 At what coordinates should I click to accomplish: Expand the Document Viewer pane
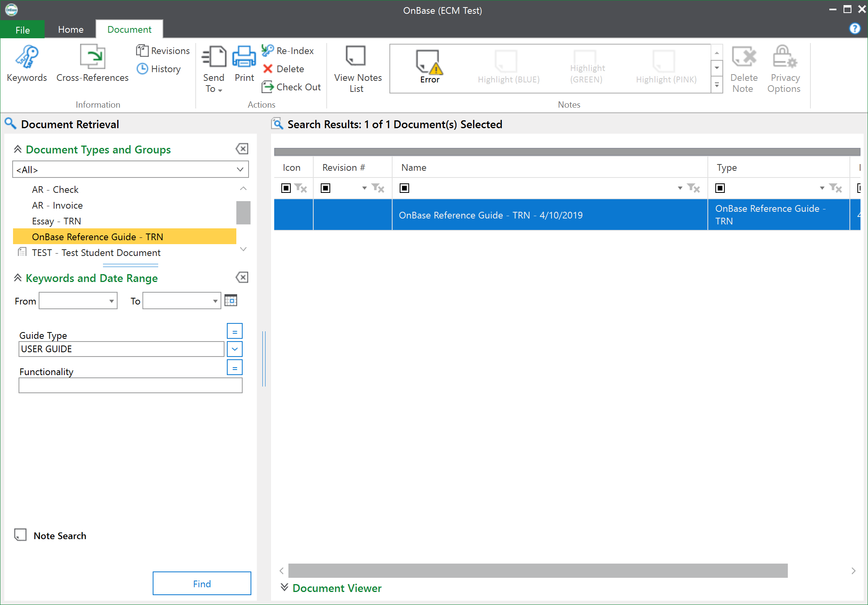pyautogui.click(x=284, y=587)
